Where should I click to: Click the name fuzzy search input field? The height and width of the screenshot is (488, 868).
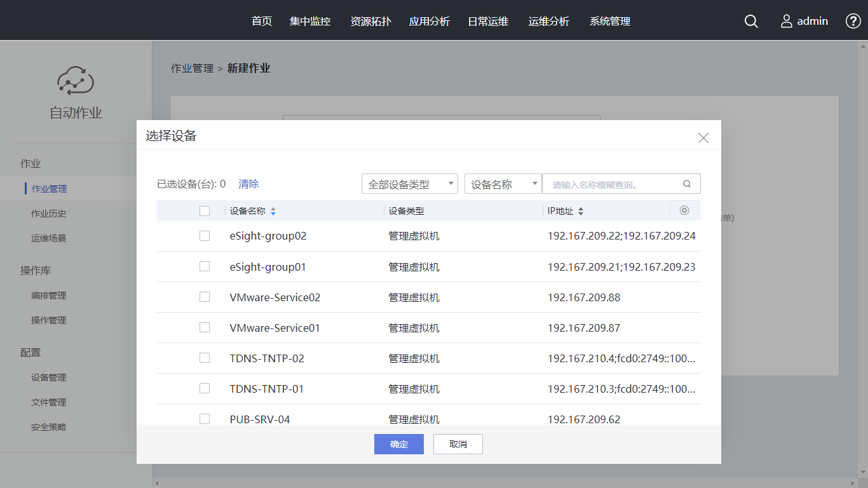click(611, 184)
